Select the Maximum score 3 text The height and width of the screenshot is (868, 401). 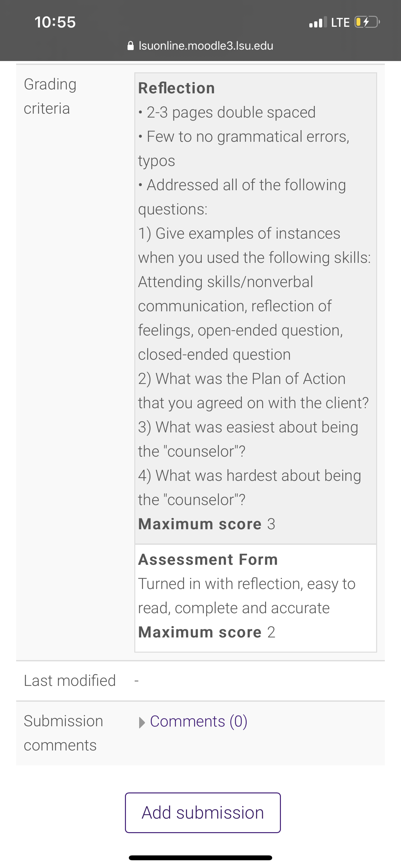(207, 524)
